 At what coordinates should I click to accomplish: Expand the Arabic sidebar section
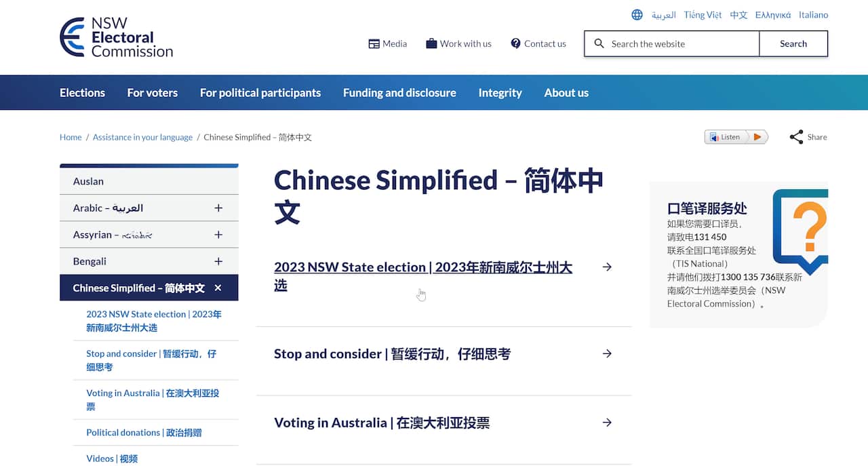[x=218, y=208]
